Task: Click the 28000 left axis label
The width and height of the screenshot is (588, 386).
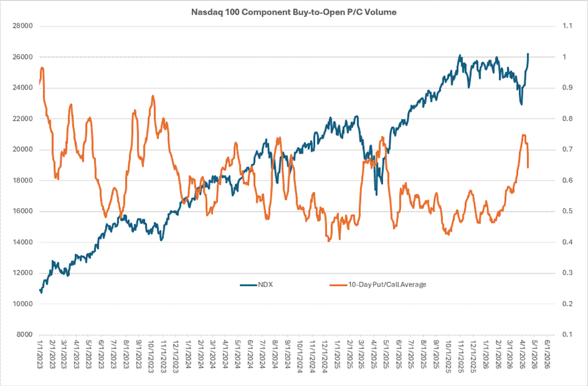Action: click(22, 26)
